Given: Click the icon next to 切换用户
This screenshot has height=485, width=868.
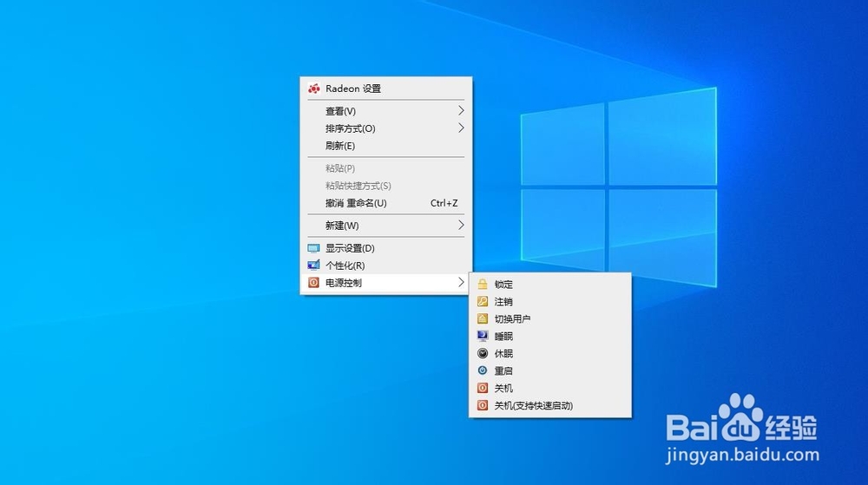Looking at the screenshot, I should pyautogui.click(x=483, y=318).
